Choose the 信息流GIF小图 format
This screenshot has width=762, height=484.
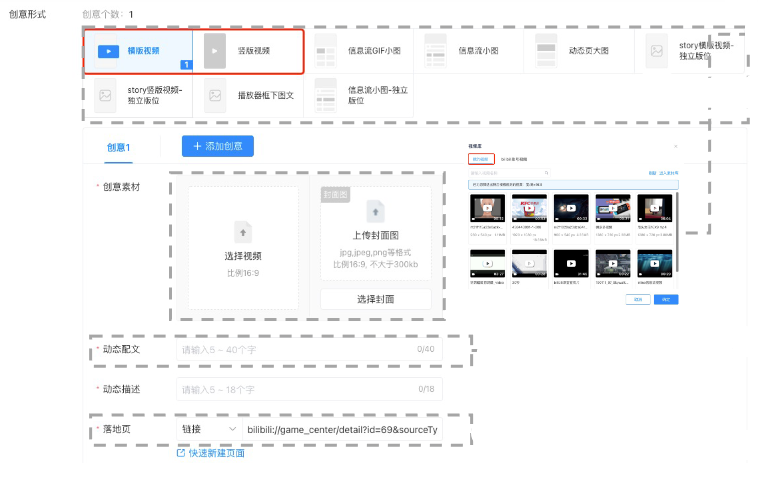tap(359, 51)
